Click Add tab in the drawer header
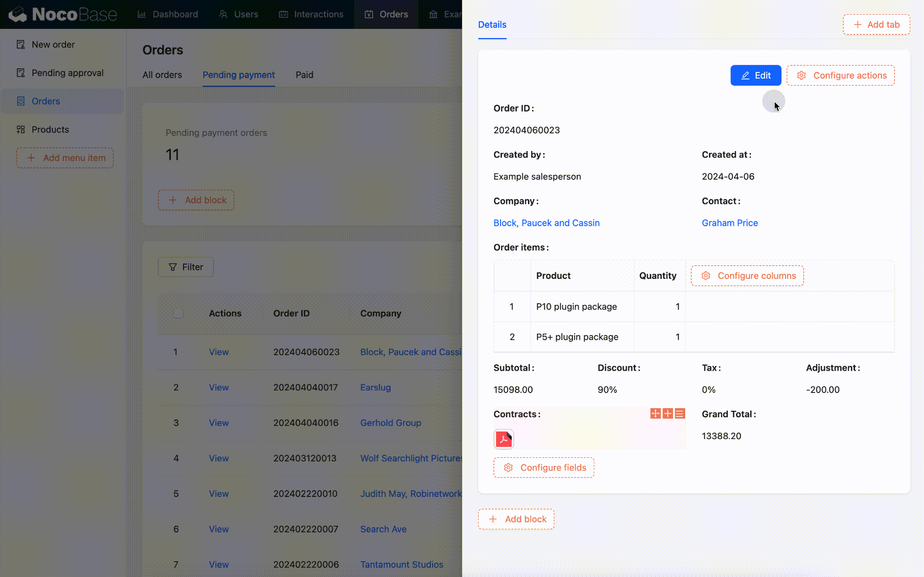This screenshot has height=577, width=924. [876, 24]
